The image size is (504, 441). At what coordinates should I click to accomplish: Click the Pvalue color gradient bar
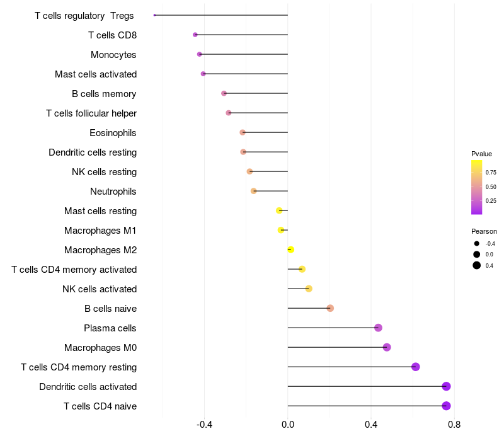tap(476, 187)
